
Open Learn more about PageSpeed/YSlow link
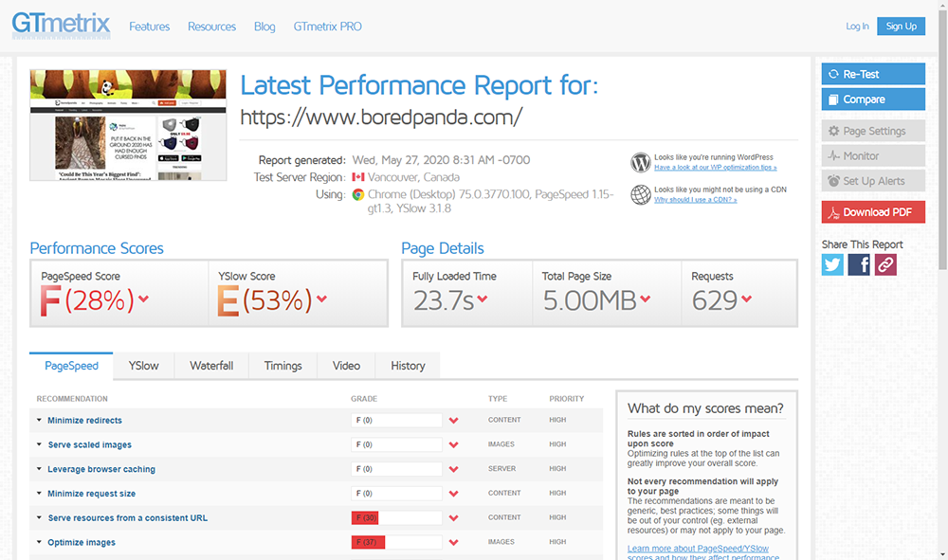703,552
